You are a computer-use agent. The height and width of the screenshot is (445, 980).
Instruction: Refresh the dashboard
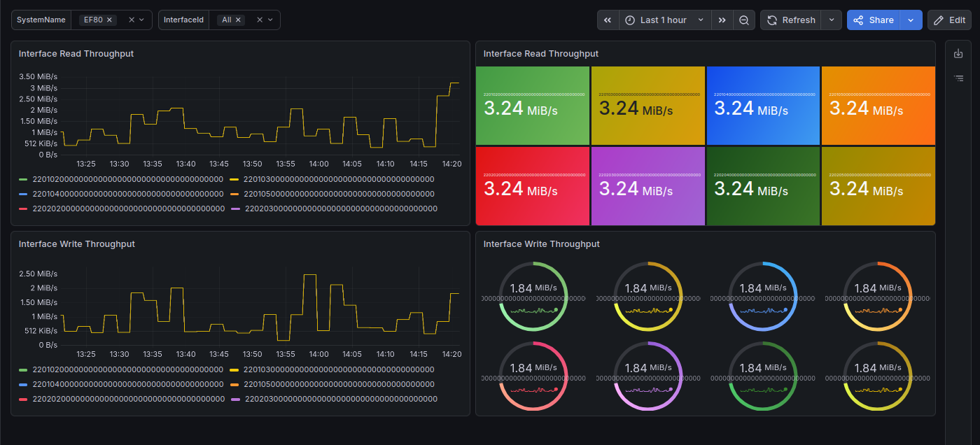tap(791, 20)
